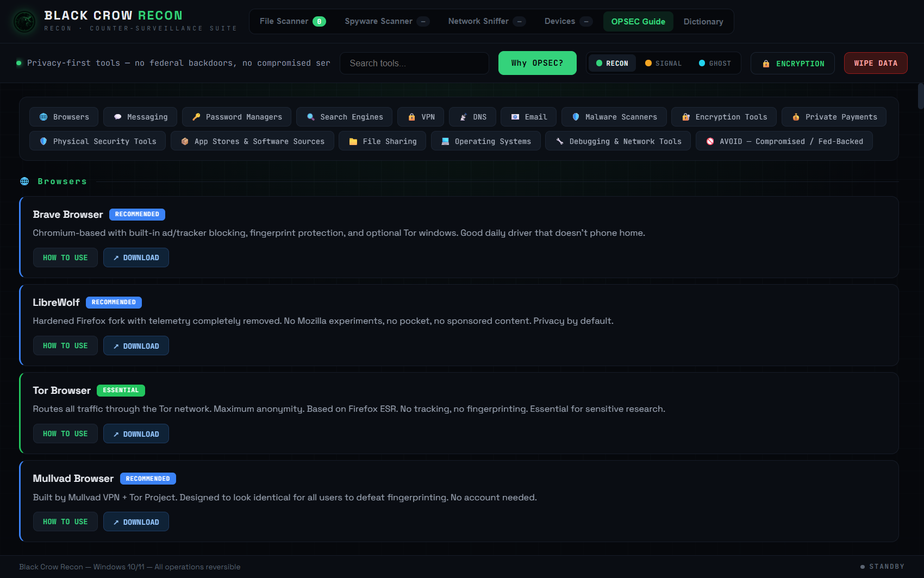
Task: Click the Privacy-first tools ticker text
Action: [178, 63]
